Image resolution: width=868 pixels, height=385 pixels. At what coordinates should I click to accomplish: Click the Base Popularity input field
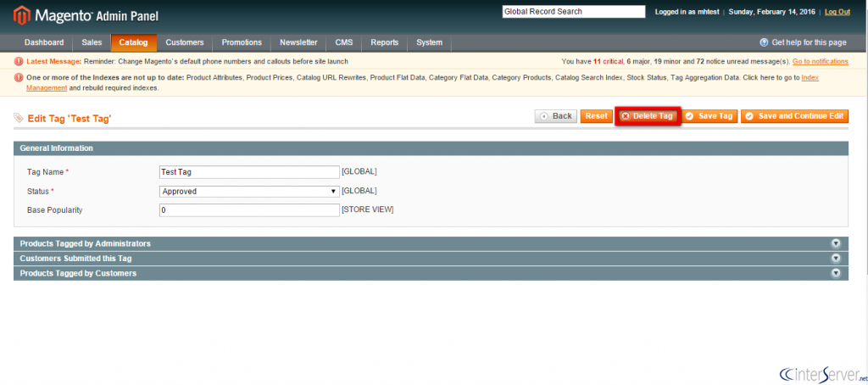(249, 210)
